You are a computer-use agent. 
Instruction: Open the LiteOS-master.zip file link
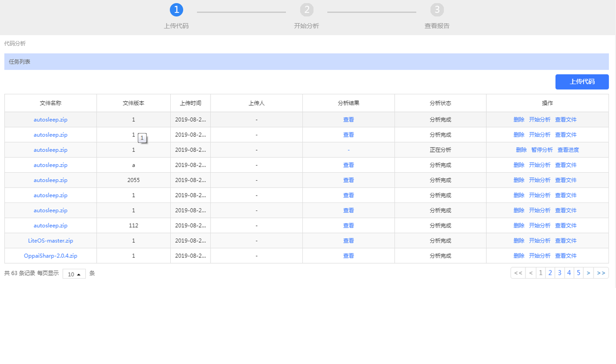tap(50, 241)
